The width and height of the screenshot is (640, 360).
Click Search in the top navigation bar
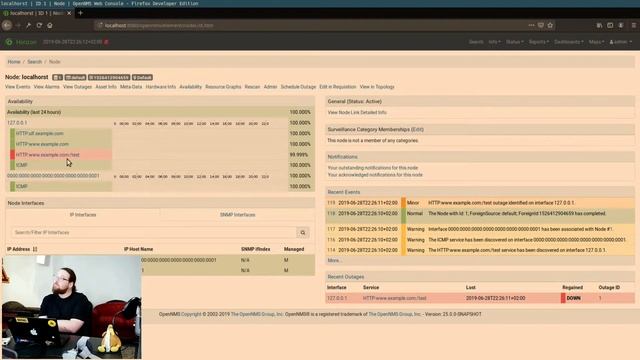click(x=476, y=42)
